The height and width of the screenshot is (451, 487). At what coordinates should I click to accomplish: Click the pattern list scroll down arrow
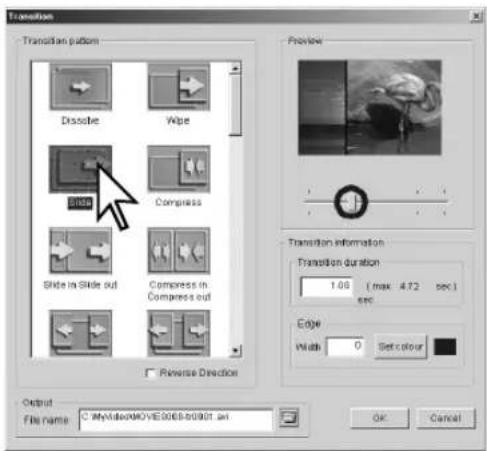(235, 350)
